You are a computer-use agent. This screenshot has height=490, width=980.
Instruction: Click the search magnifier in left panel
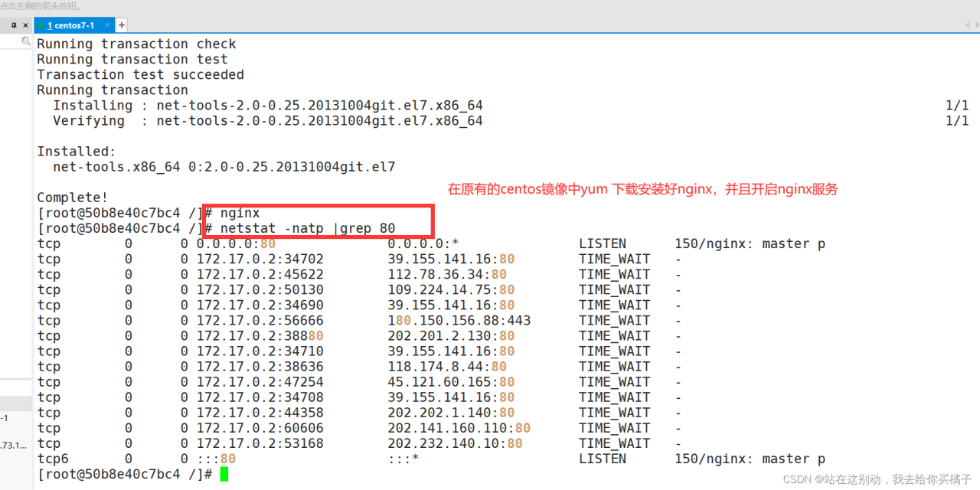pos(26,41)
